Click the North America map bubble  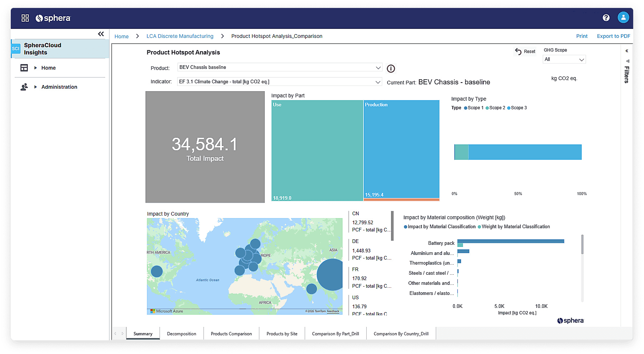tap(157, 271)
